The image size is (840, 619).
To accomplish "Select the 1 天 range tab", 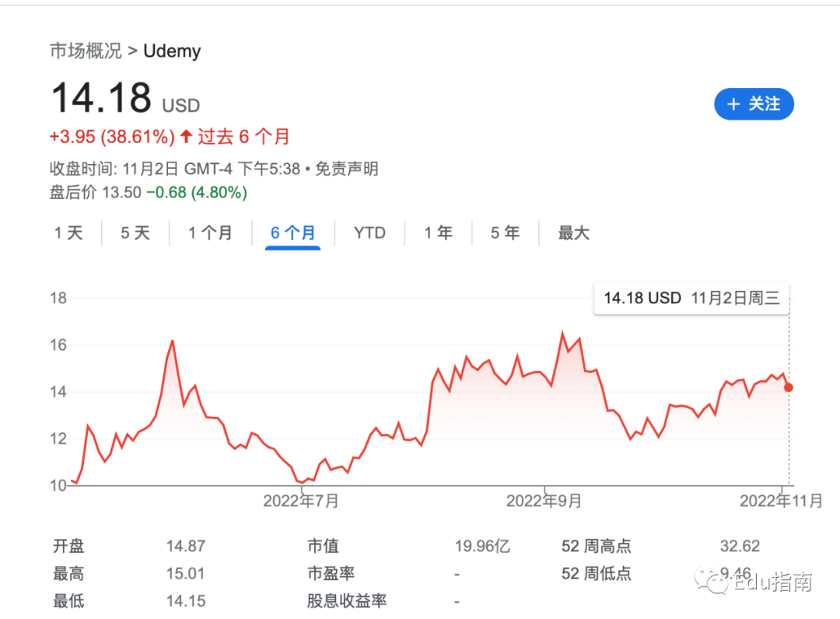I will coord(68,233).
